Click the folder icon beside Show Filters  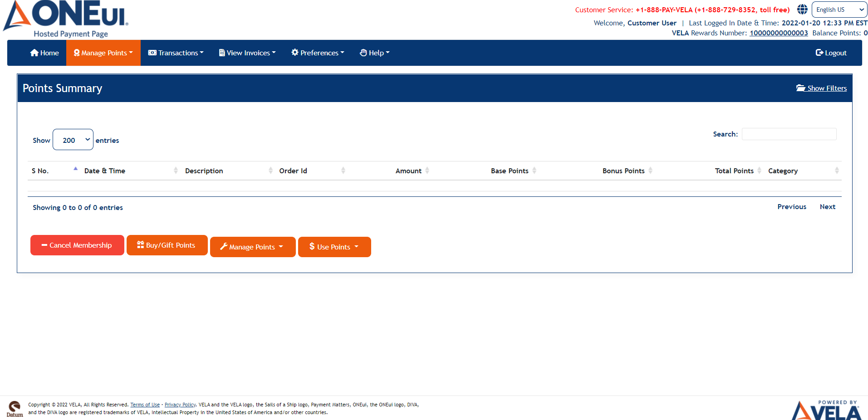click(800, 88)
